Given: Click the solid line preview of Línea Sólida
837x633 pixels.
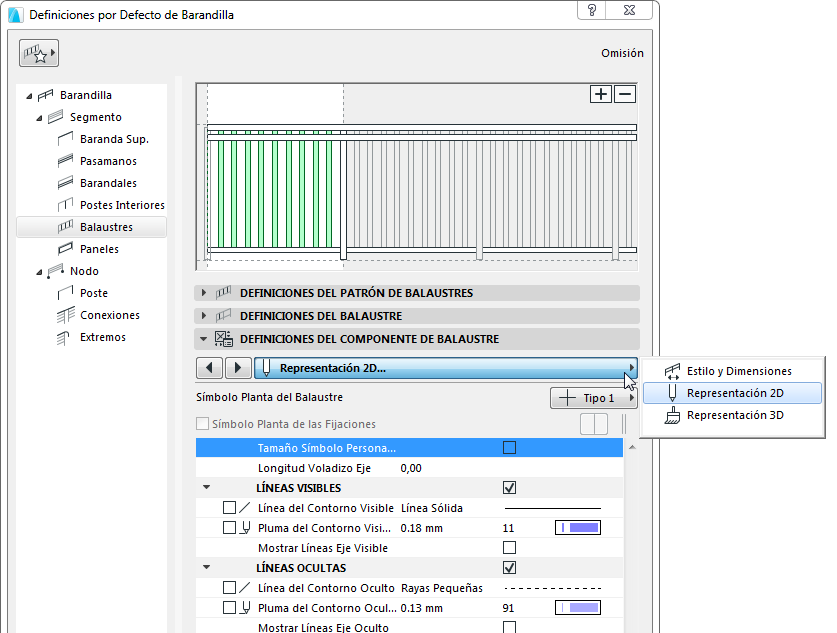Looking at the screenshot, I should [x=552, y=508].
